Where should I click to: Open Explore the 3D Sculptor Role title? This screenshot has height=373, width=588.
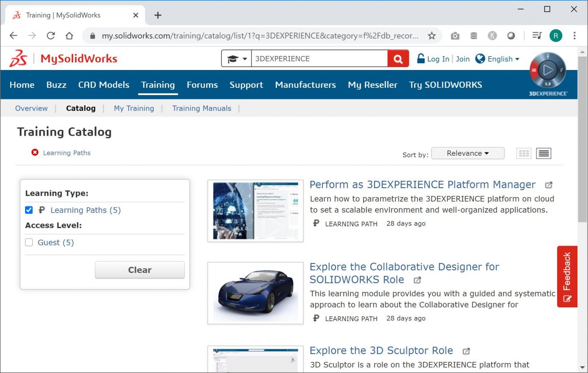[381, 350]
